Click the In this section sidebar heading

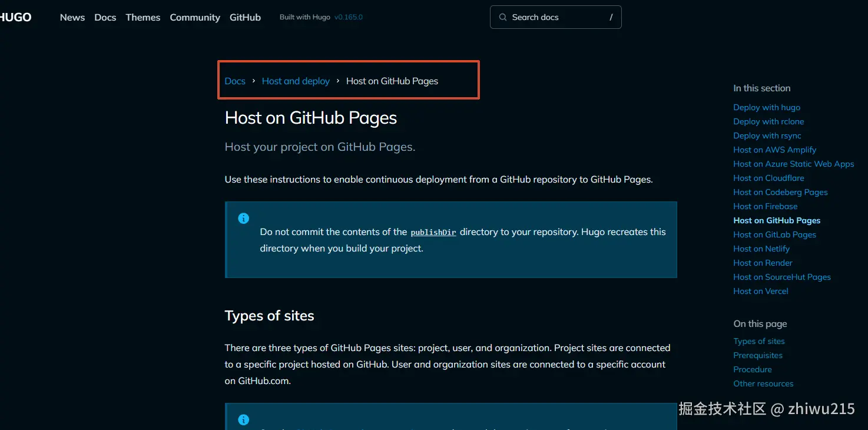tap(762, 88)
